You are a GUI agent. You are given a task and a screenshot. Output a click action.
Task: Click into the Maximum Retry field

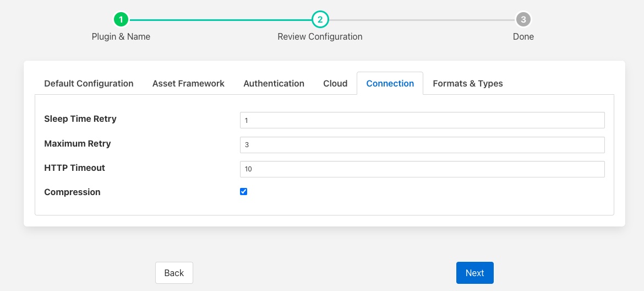422,144
